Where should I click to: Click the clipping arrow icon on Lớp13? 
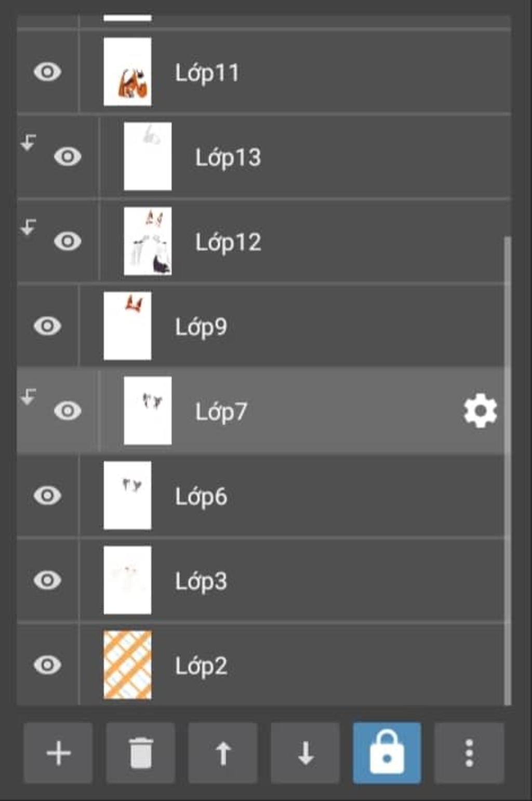click(29, 142)
